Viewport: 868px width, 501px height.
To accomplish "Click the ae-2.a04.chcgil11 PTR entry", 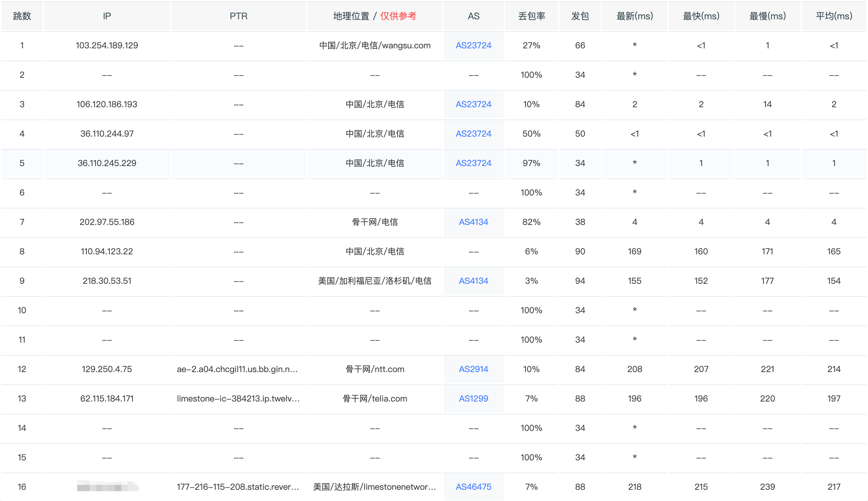I will pos(237,369).
